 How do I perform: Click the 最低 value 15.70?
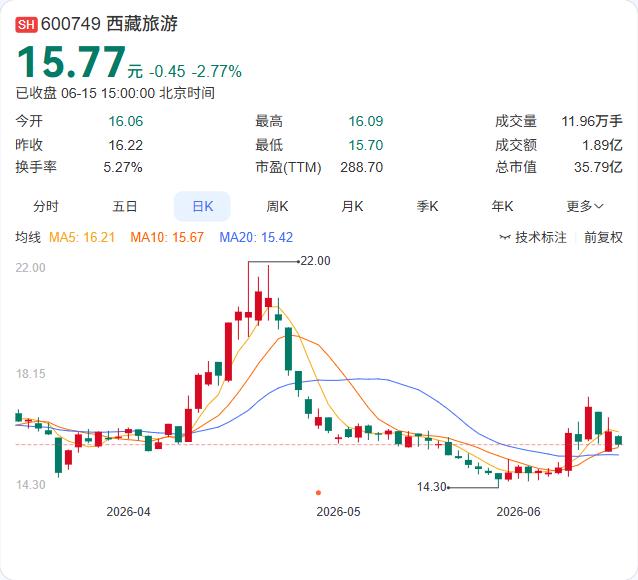click(366, 145)
